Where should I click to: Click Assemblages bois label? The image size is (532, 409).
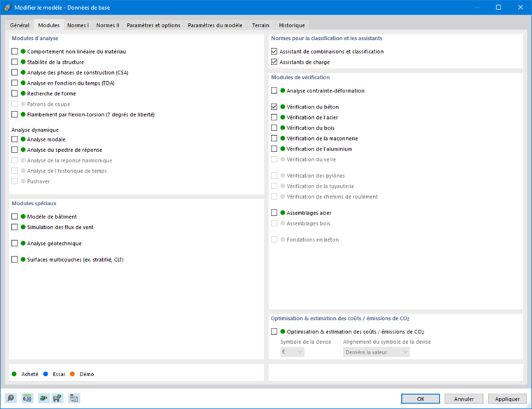click(309, 223)
